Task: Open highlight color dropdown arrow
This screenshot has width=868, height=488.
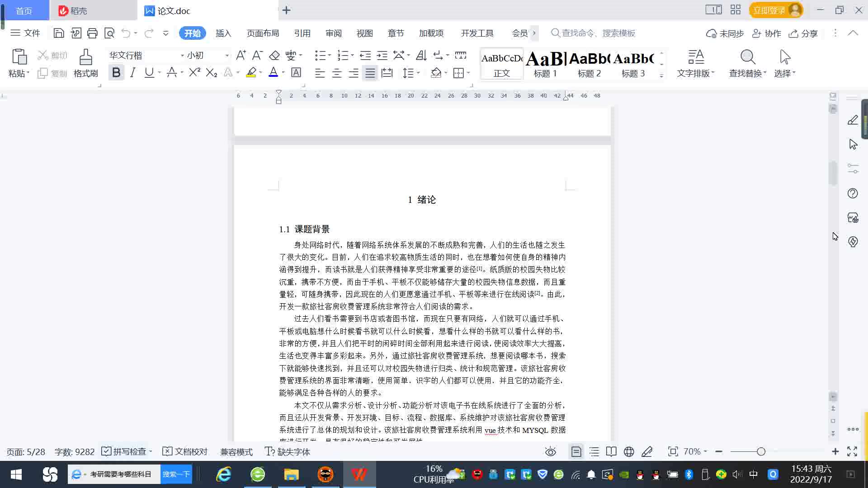Action: pyautogui.click(x=261, y=72)
